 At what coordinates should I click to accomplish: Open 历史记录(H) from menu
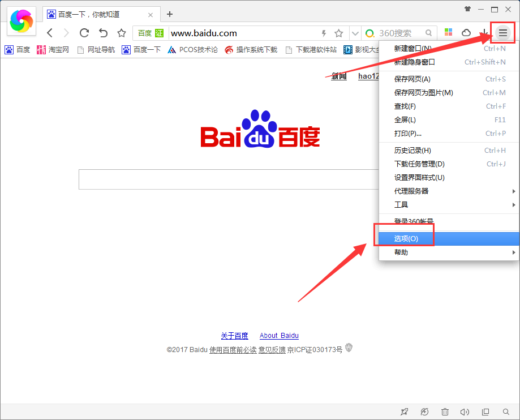pyautogui.click(x=449, y=151)
